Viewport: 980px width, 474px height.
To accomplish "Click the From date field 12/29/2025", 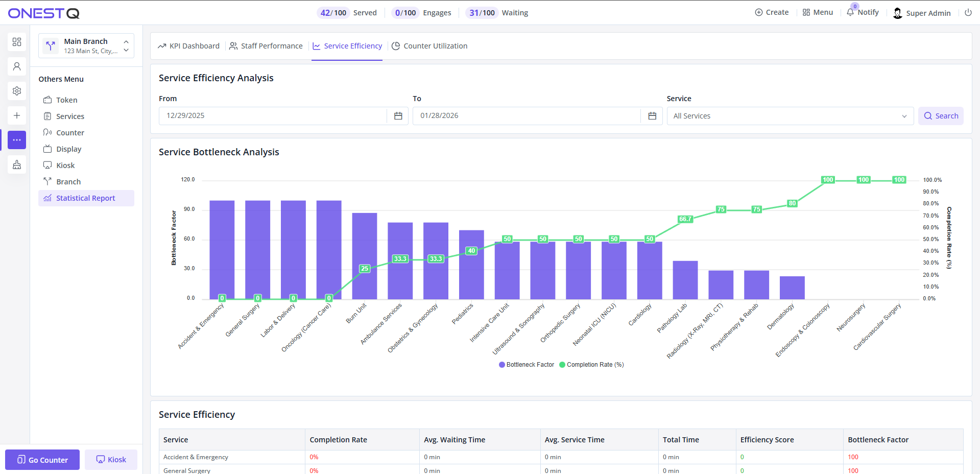I will click(x=273, y=116).
